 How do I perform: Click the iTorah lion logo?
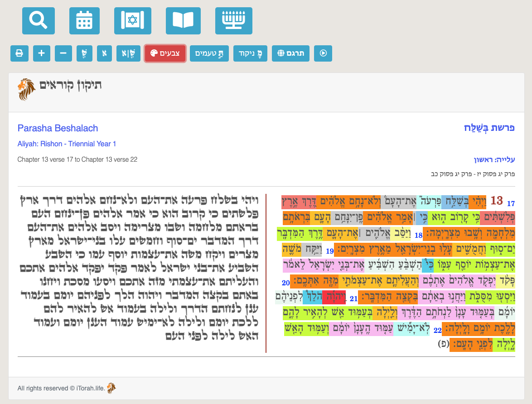coord(26,89)
